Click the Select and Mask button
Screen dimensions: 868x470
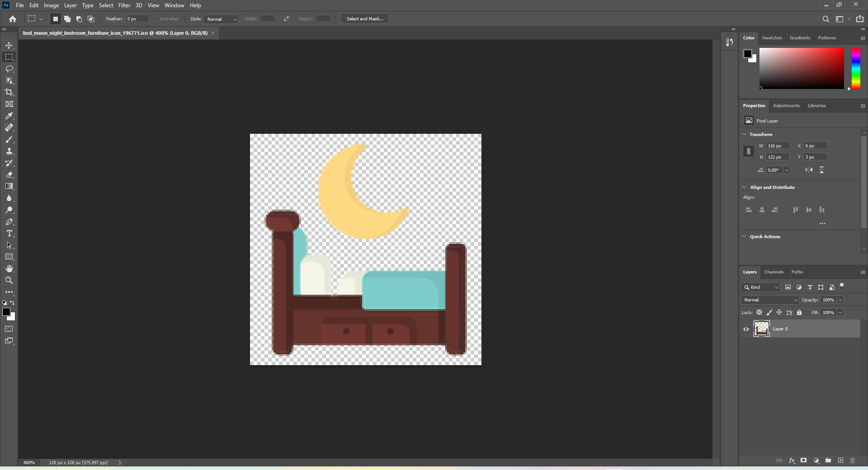click(365, 19)
